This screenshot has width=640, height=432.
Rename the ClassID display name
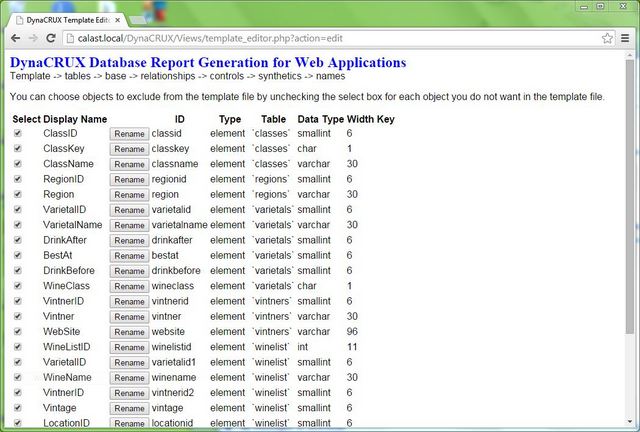click(x=129, y=134)
